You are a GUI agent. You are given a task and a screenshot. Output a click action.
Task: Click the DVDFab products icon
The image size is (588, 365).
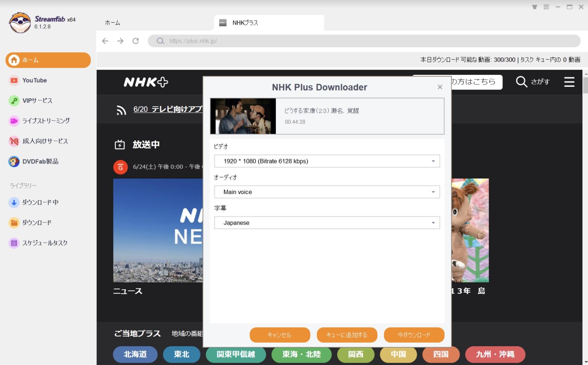pos(14,161)
